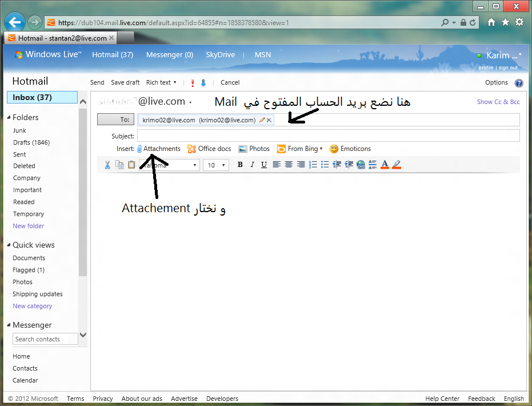Collapse the Quick views section

[9, 245]
